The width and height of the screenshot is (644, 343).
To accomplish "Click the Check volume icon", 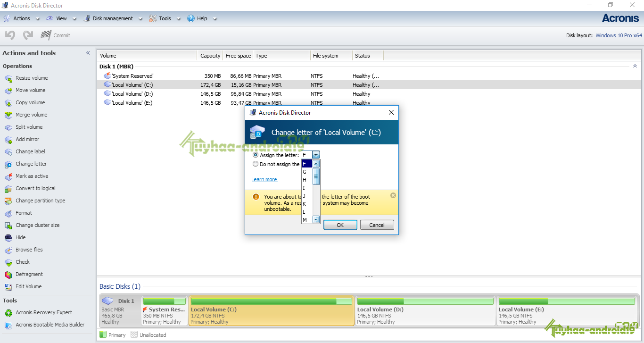I will point(8,262).
